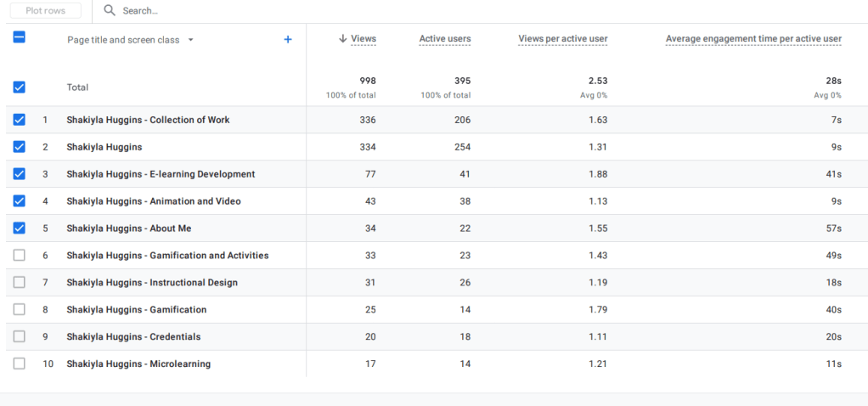Uncheck the Collection of Work row checkbox
Image resolution: width=868 pixels, height=406 pixels.
pyautogui.click(x=20, y=120)
